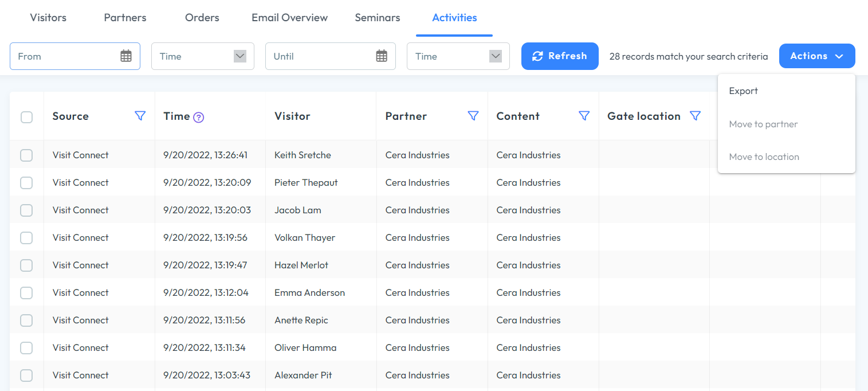Select Export from the Actions menu
Viewport: 868px width, 391px height.
[x=743, y=91]
